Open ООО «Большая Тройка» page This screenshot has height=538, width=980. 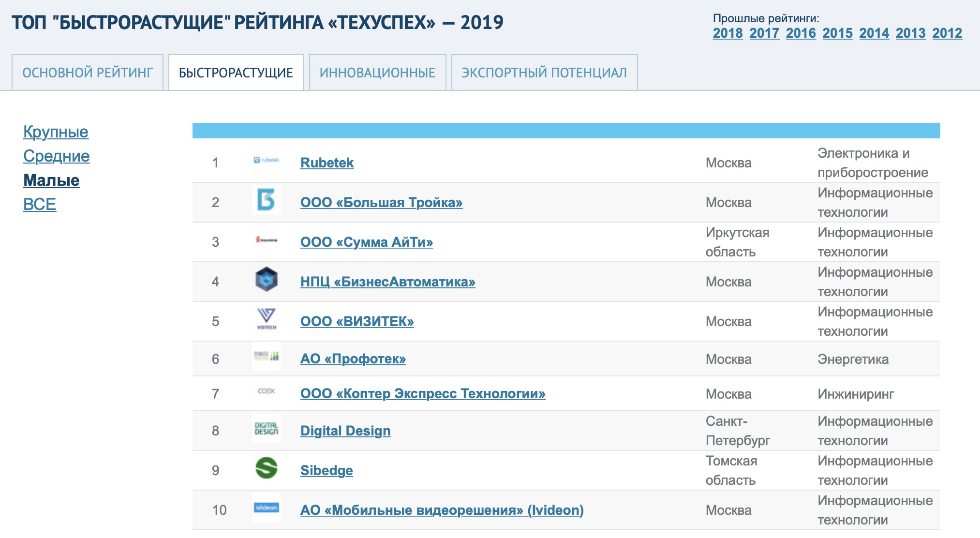(x=382, y=202)
